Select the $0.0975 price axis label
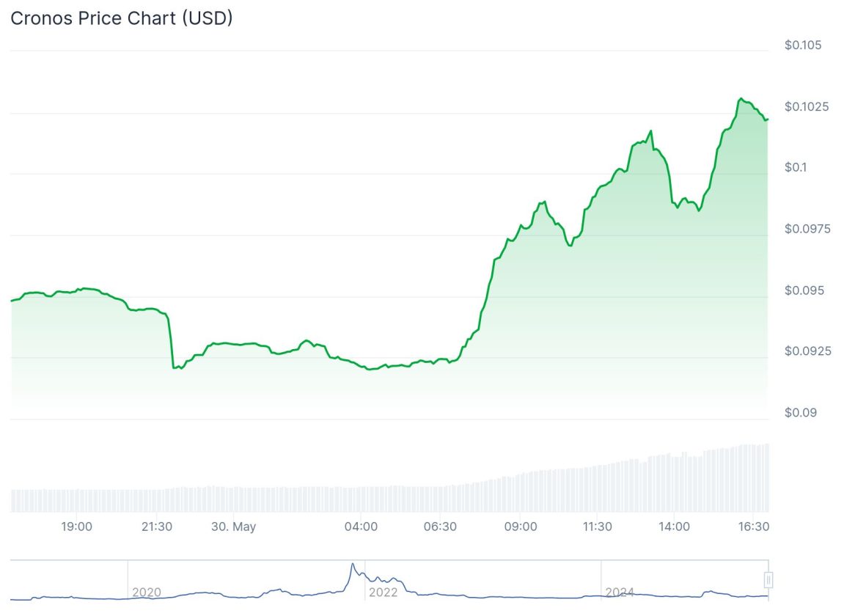 807,229
